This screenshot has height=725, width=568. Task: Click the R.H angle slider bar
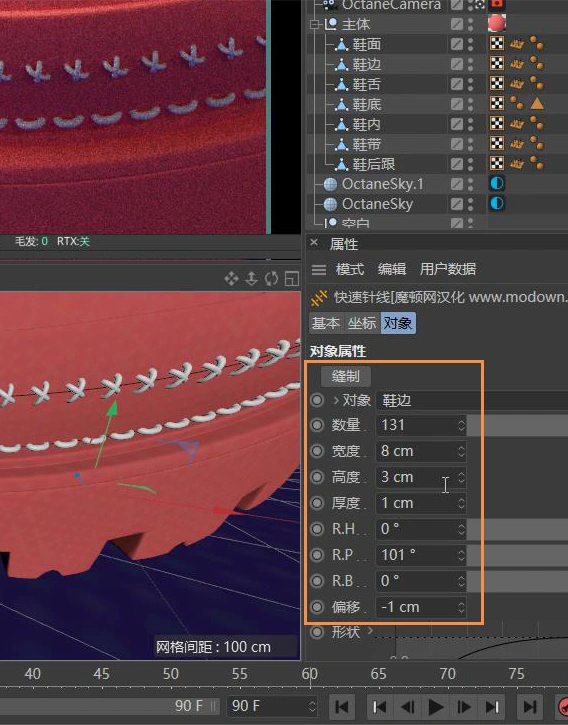click(517, 529)
